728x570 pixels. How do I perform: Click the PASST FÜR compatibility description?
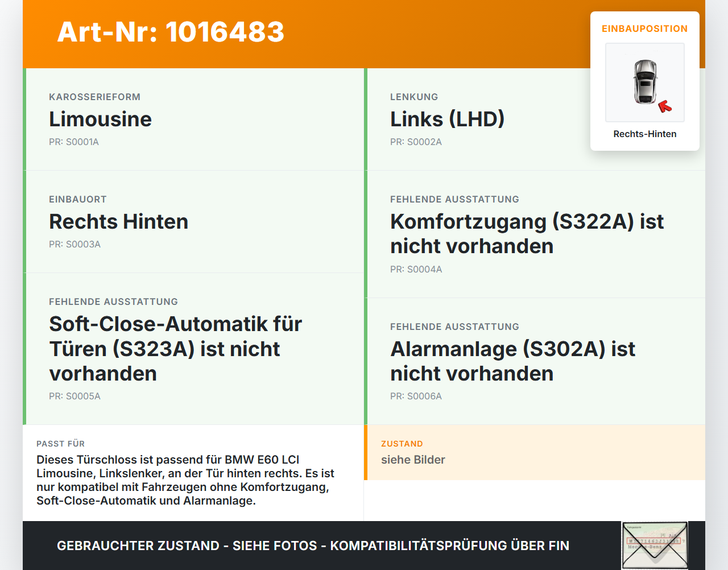(185, 480)
